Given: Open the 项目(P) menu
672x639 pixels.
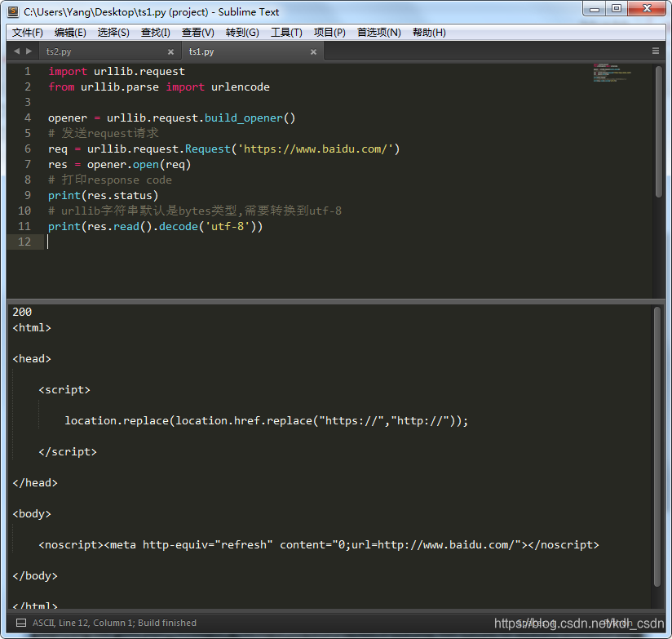Looking at the screenshot, I should [329, 33].
